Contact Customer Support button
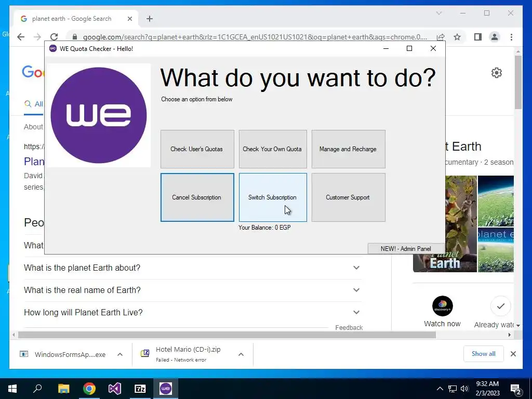The image size is (532, 399). (x=349, y=197)
